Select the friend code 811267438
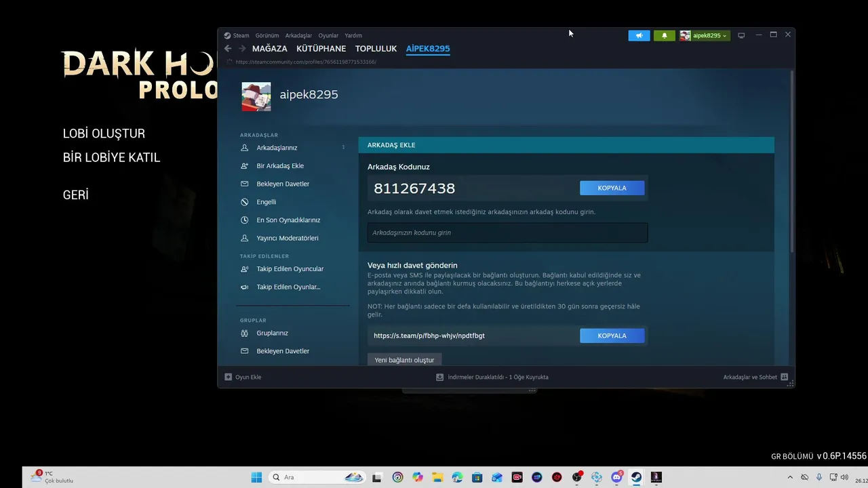Image resolution: width=868 pixels, height=488 pixels. point(414,188)
